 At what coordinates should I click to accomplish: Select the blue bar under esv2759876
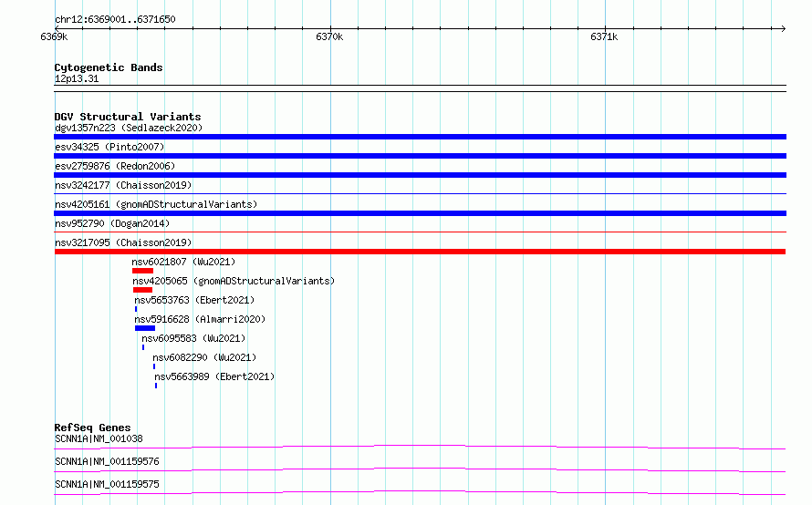420,175
